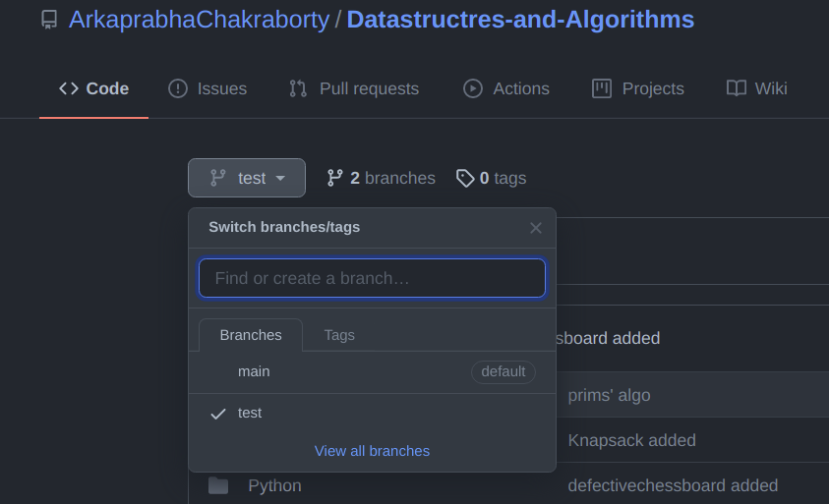Viewport: 829px width, 504px height.
Task: Click the Datastructres-and-Algorithms repository name
Action: (x=520, y=20)
